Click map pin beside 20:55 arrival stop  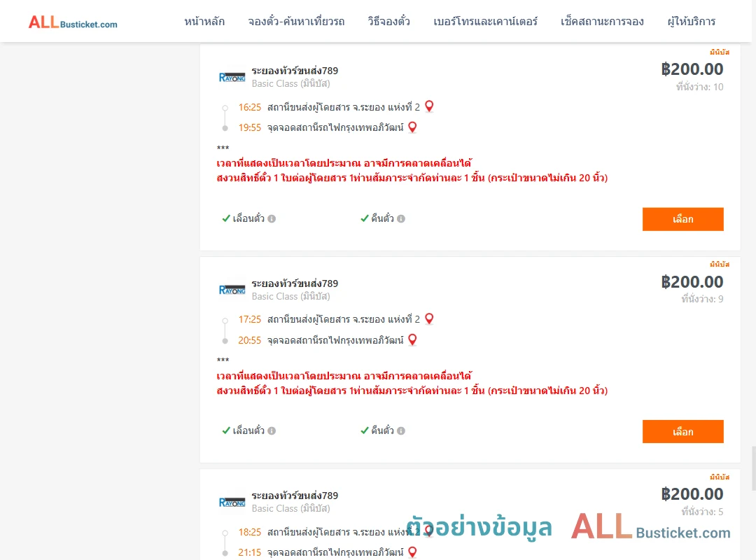[412, 339]
